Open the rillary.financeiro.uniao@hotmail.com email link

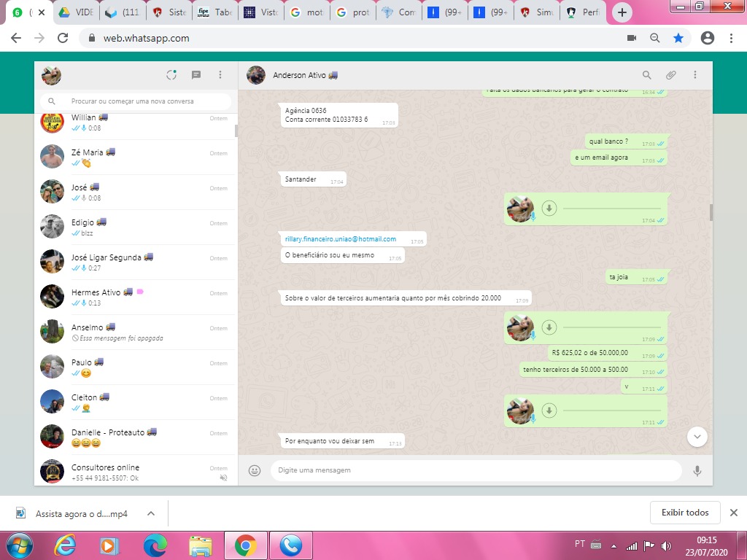click(x=341, y=239)
